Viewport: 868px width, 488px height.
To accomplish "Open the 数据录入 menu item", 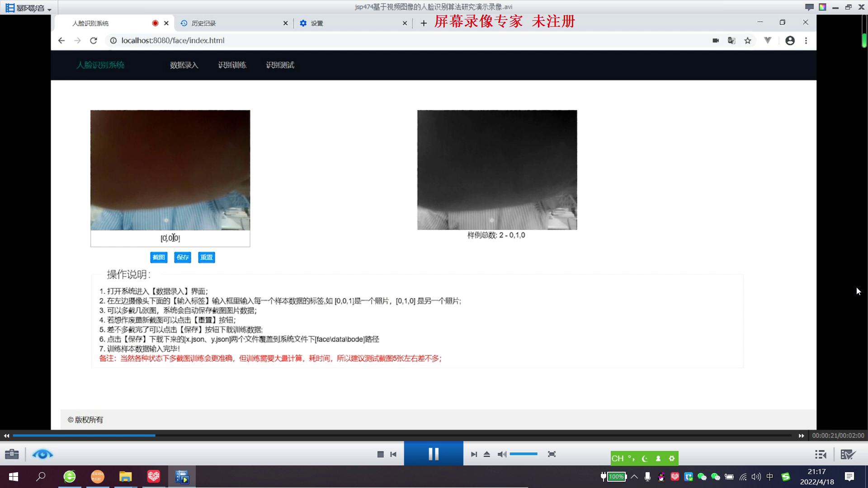I will tap(184, 65).
